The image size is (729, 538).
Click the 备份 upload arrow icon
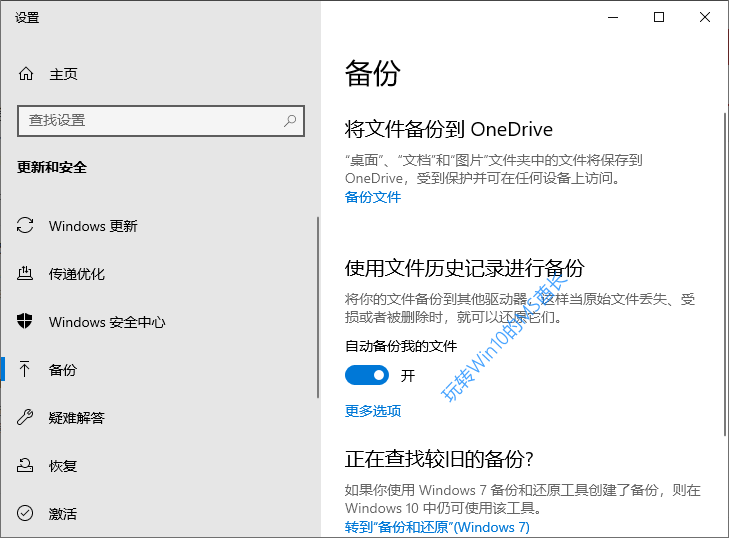(25, 369)
